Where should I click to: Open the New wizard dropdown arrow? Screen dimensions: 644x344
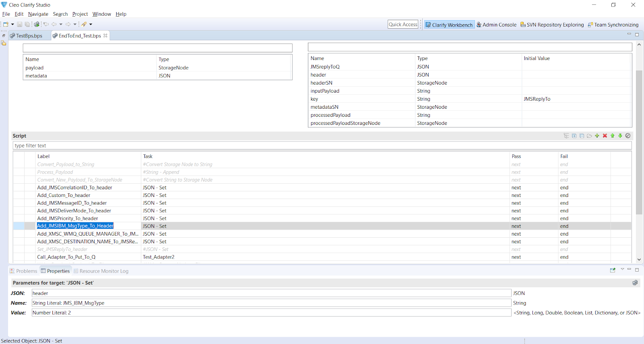pos(12,24)
